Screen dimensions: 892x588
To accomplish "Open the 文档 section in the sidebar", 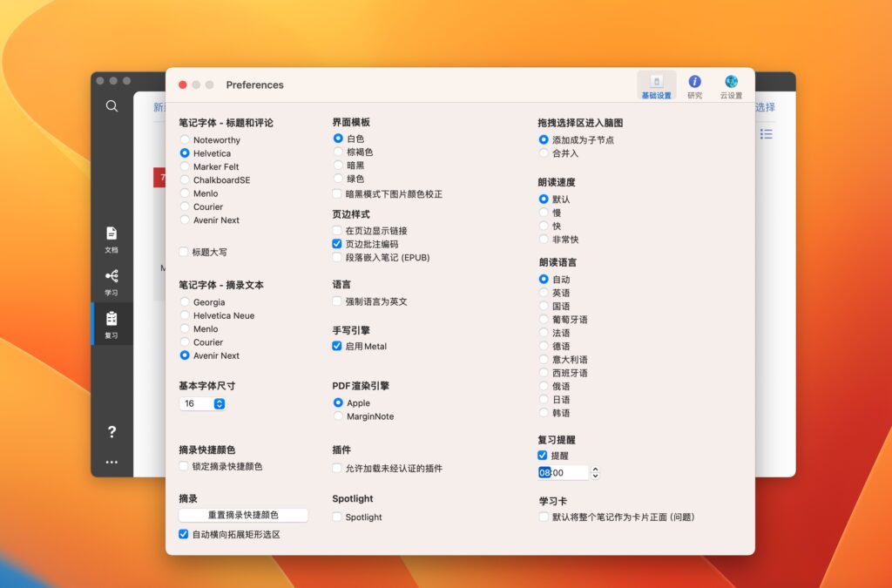I will pos(111,237).
